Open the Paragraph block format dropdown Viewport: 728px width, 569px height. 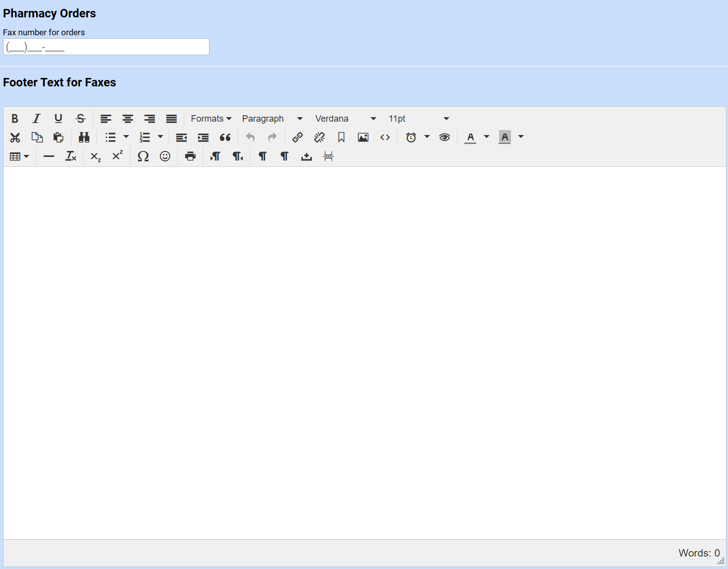click(x=272, y=119)
